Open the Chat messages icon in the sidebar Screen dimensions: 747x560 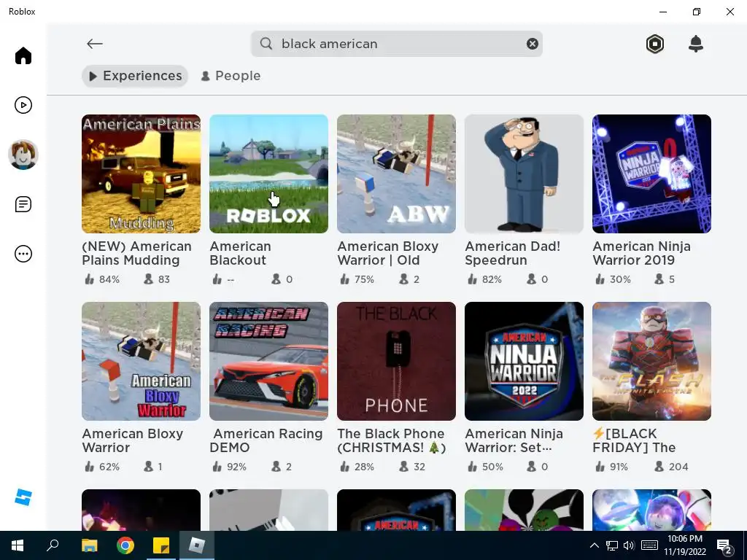(23, 204)
